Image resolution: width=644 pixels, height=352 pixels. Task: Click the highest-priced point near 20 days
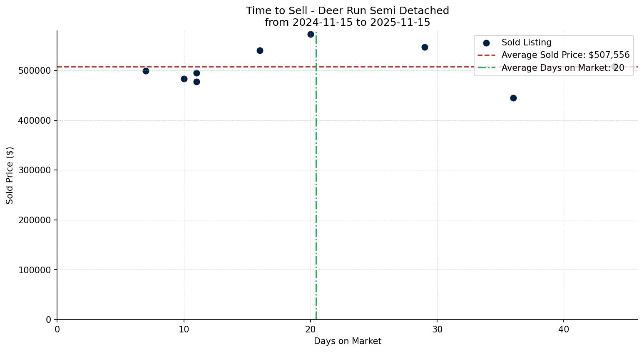[311, 34]
